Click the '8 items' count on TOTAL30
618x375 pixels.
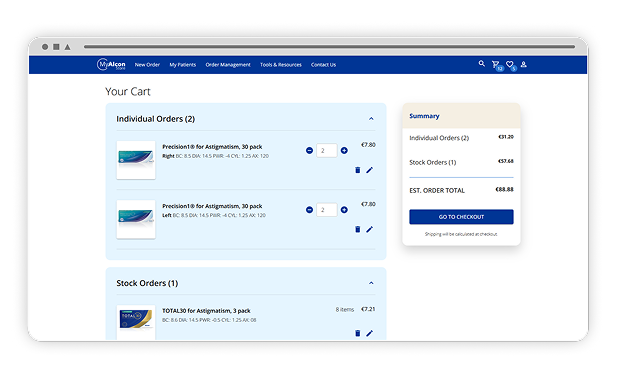click(345, 310)
